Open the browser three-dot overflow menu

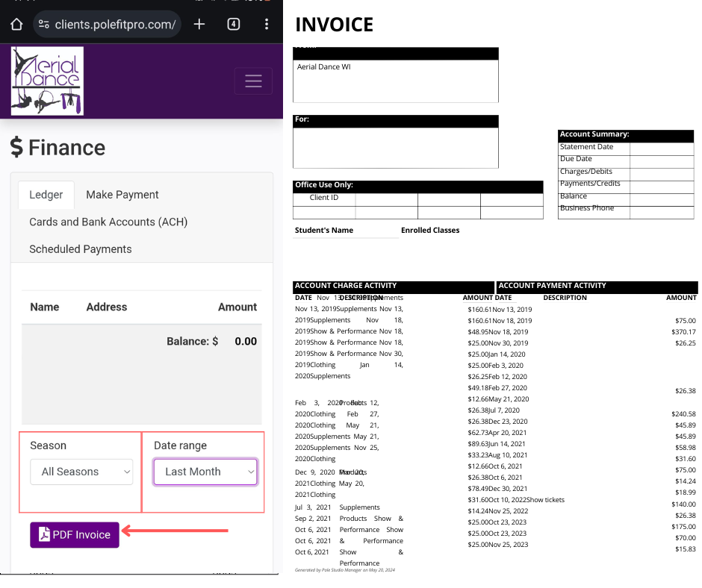pos(267,24)
